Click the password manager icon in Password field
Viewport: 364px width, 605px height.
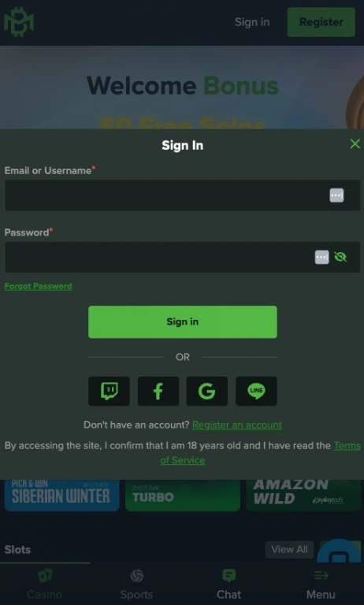point(322,257)
